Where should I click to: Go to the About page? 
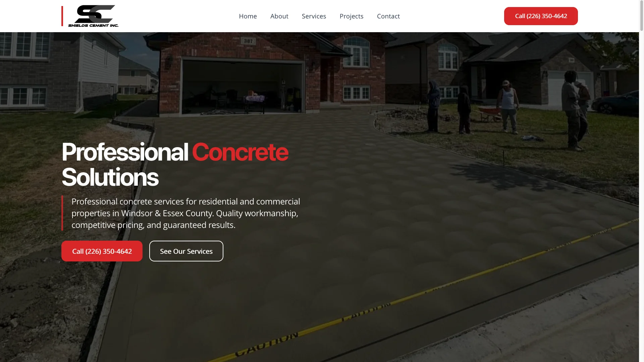pyautogui.click(x=279, y=16)
